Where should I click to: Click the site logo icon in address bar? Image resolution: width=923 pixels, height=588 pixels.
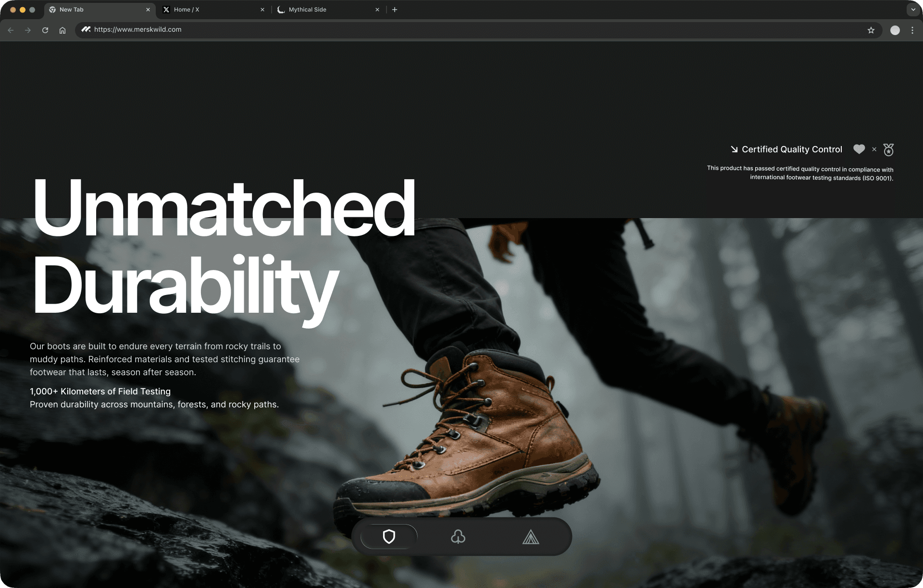pyautogui.click(x=86, y=30)
